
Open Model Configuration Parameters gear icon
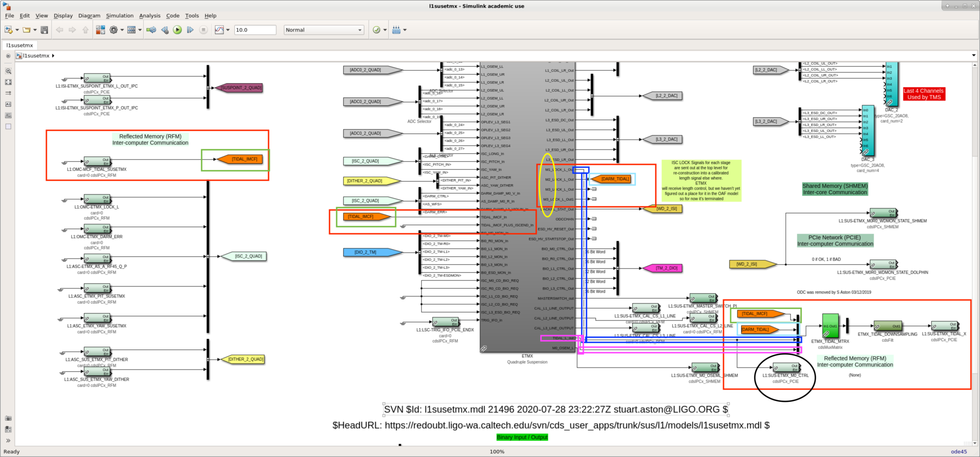click(x=114, y=30)
